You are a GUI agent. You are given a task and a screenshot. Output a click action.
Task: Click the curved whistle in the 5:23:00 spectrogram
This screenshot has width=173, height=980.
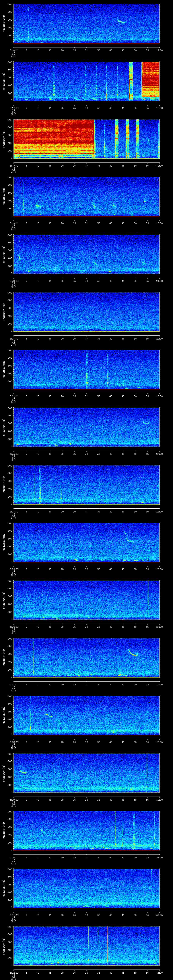tap(146, 423)
